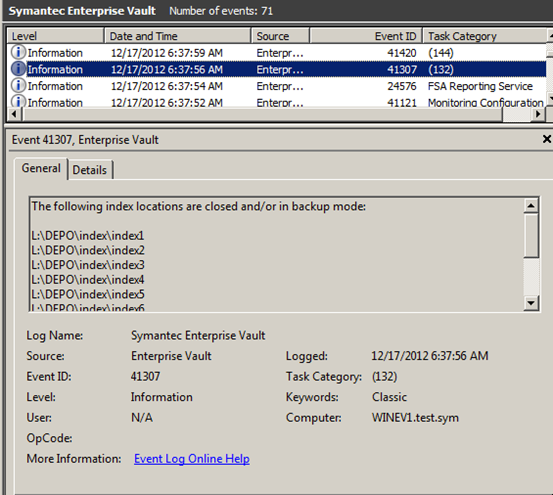This screenshot has width=553, height=495.
Task: Click the index4 path line in message
Action: tap(88, 280)
